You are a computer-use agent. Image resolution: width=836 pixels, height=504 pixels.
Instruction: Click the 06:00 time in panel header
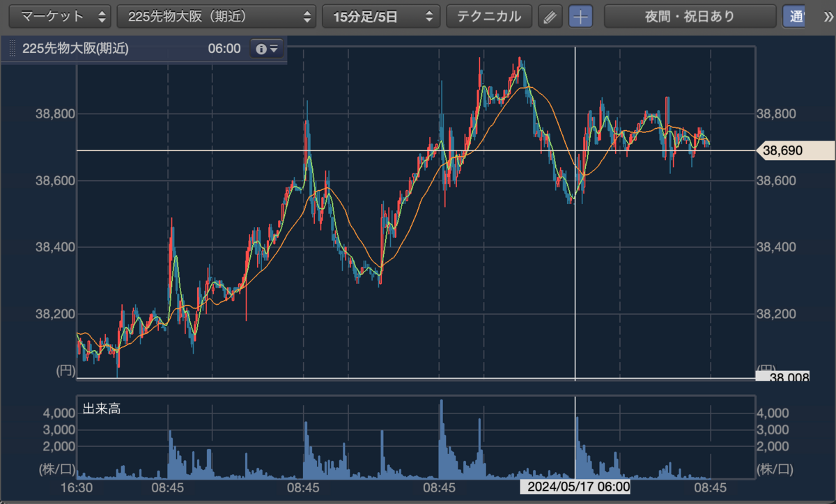(224, 49)
